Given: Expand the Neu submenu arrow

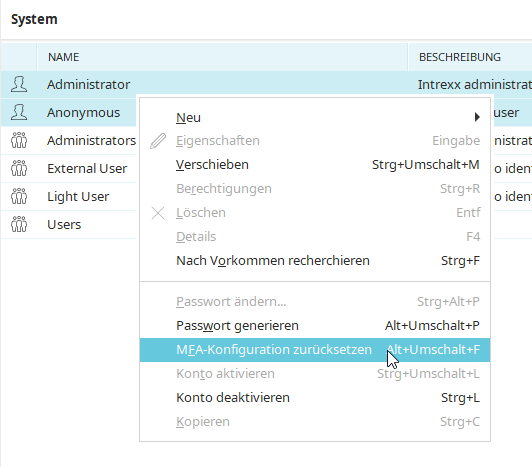Looking at the screenshot, I should pos(477,117).
